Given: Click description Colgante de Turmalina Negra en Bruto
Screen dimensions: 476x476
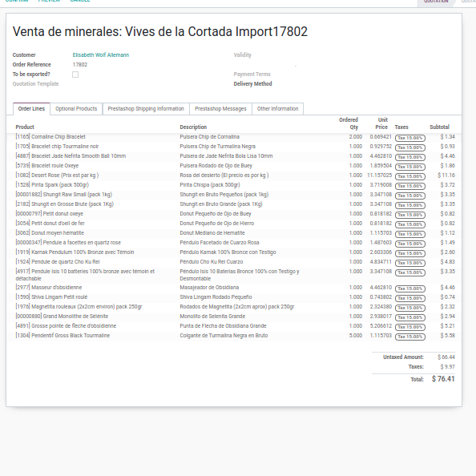Looking at the screenshot, I should click(x=224, y=336).
